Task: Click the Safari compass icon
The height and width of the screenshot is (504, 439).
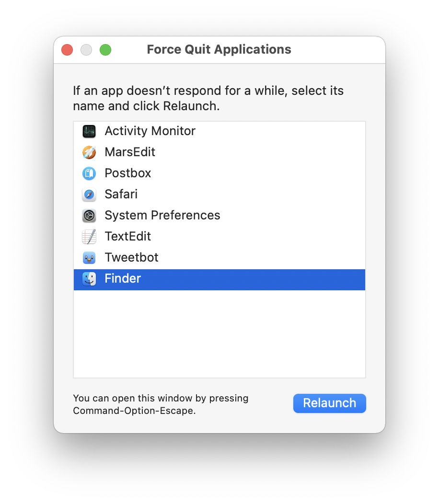Action: click(x=89, y=195)
